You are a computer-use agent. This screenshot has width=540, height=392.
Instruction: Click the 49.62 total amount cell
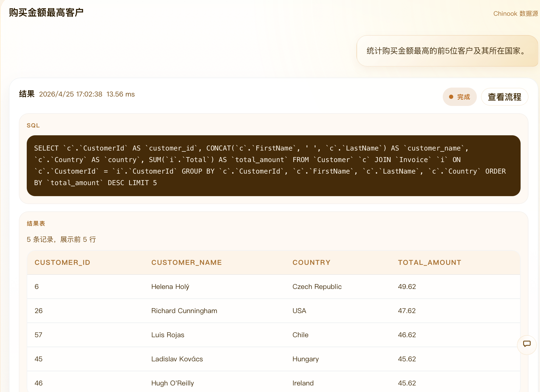tap(407, 287)
